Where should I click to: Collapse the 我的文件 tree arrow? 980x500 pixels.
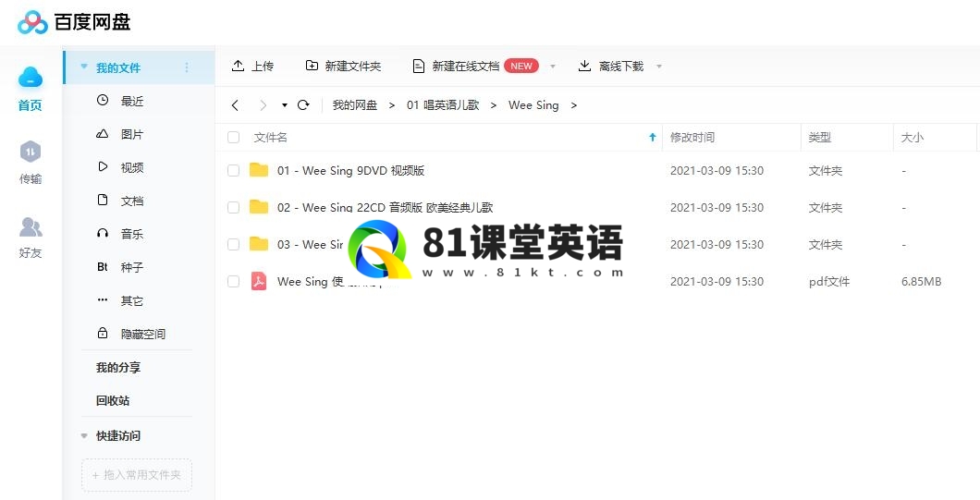coord(84,67)
